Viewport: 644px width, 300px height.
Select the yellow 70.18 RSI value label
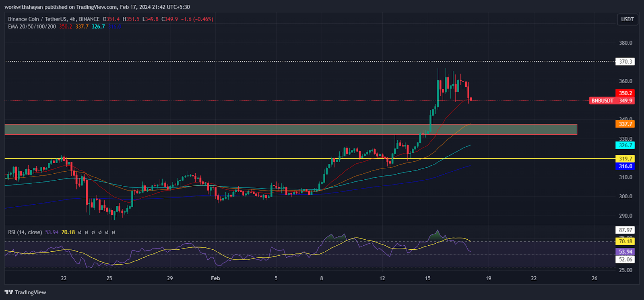pos(625,241)
